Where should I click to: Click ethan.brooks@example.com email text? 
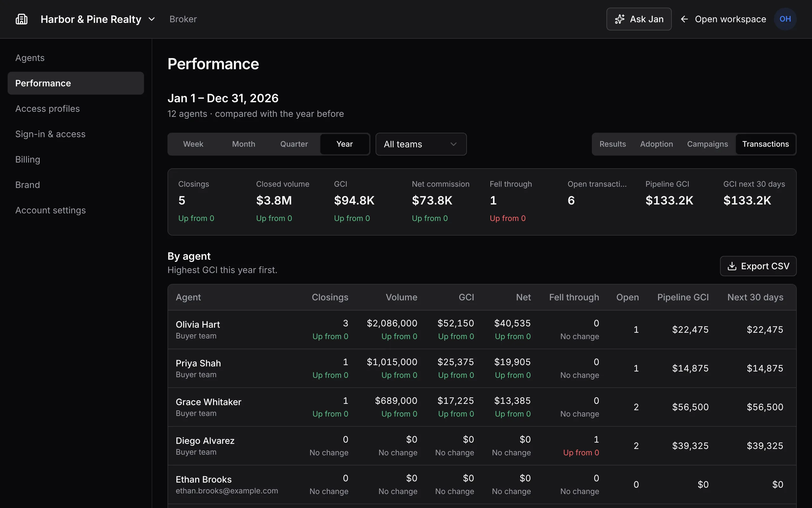[227, 491]
